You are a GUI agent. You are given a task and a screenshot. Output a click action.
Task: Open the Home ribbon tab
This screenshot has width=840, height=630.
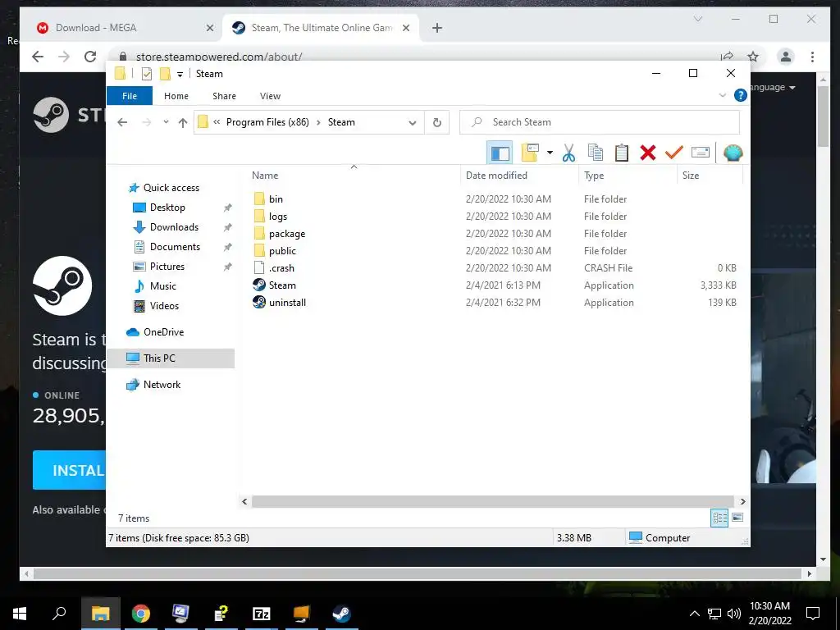[176, 96]
